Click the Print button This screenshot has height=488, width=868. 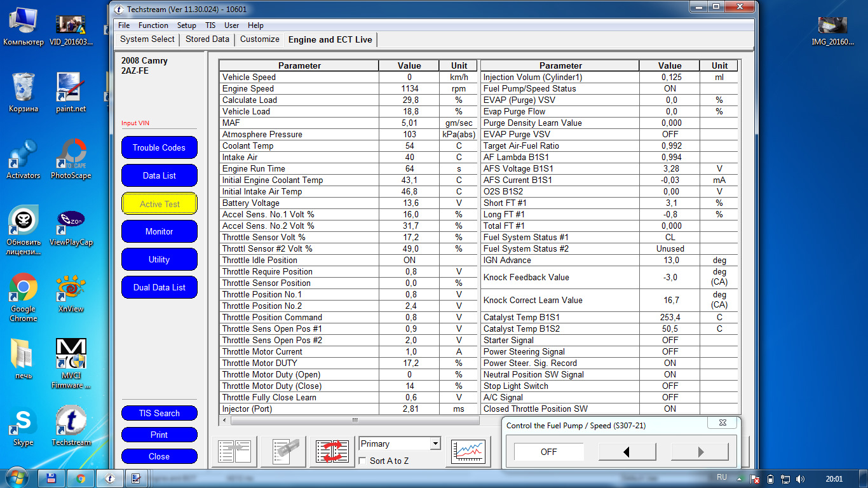[x=159, y=435]
